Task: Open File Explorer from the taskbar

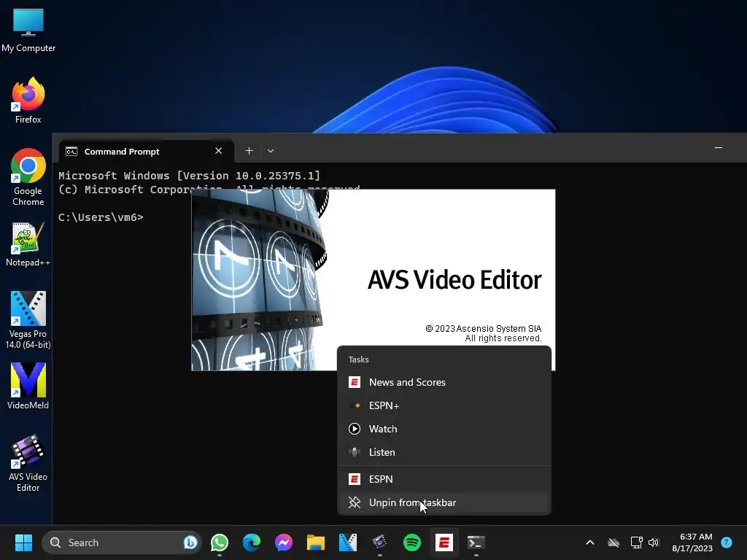Action: 315,542
